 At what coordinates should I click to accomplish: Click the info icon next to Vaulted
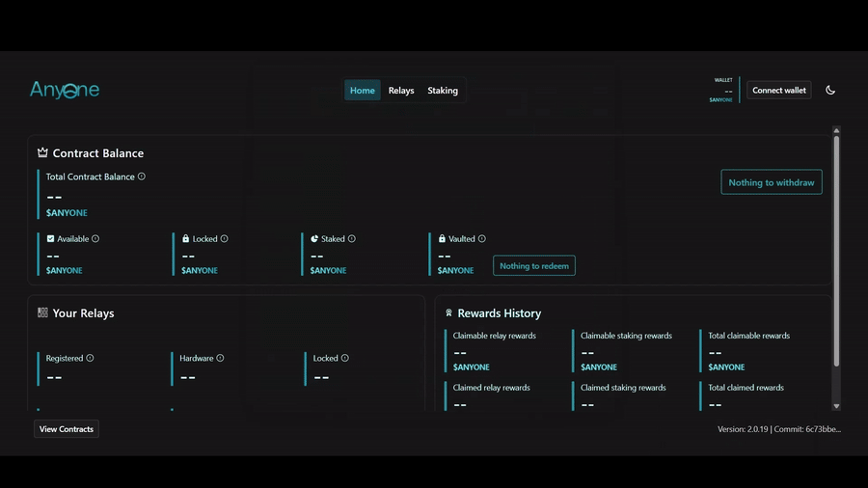[x=482, y=238]
